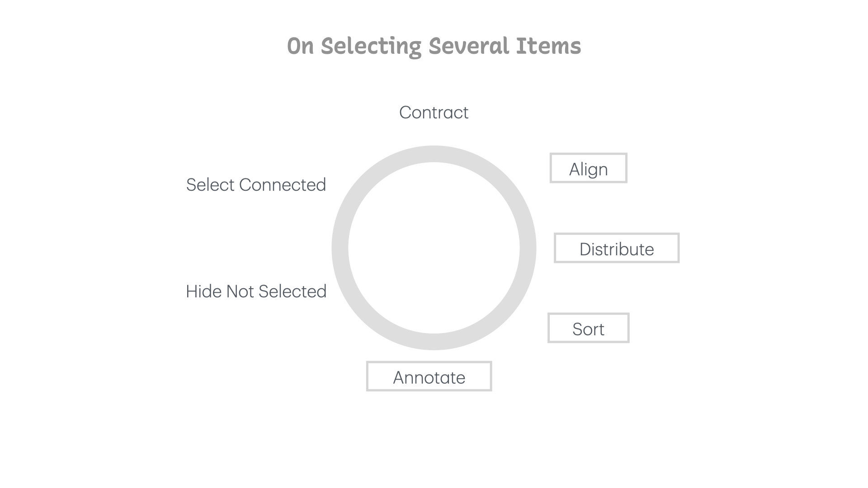Expand the Distribute submenu option

tap(616, 248)
